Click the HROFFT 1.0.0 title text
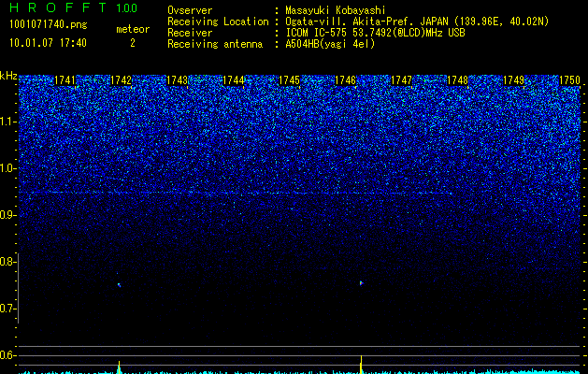This screenshot has width=588, height=374. coord(74,7)
